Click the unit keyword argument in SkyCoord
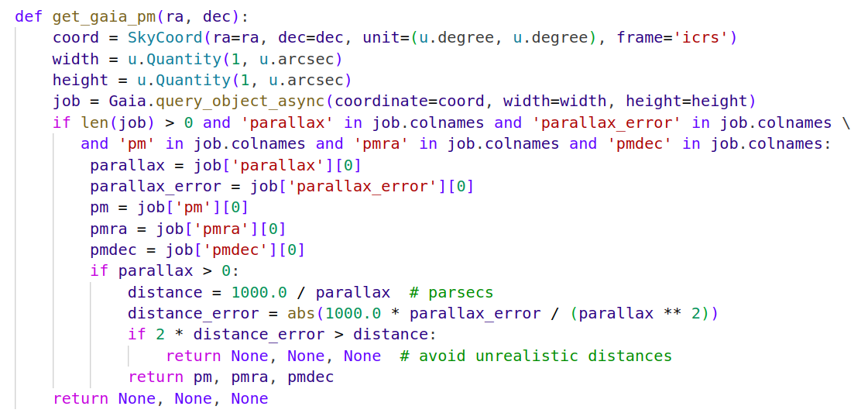The height and width of the screenshot is (420, 868). tap(386, 38)
